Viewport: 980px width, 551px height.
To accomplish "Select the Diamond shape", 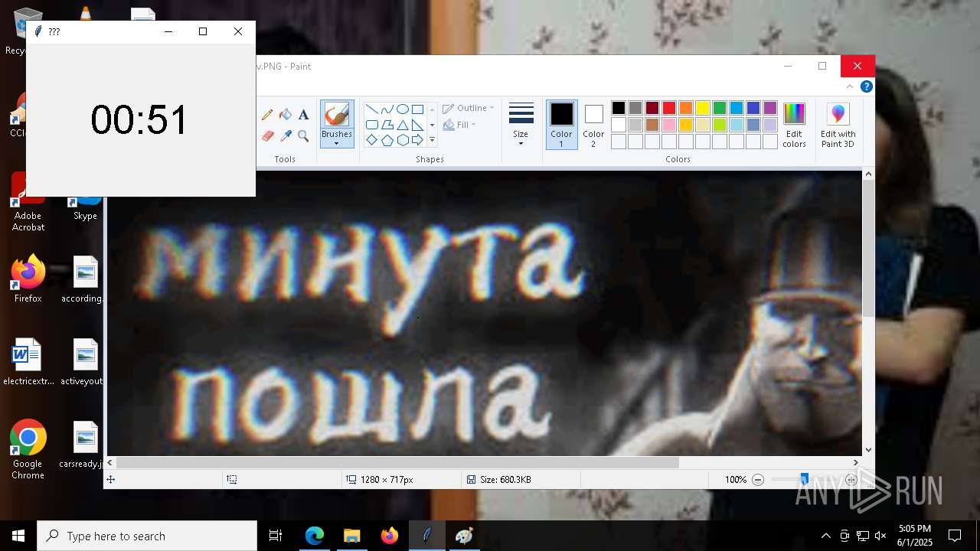I will [371, 140].
